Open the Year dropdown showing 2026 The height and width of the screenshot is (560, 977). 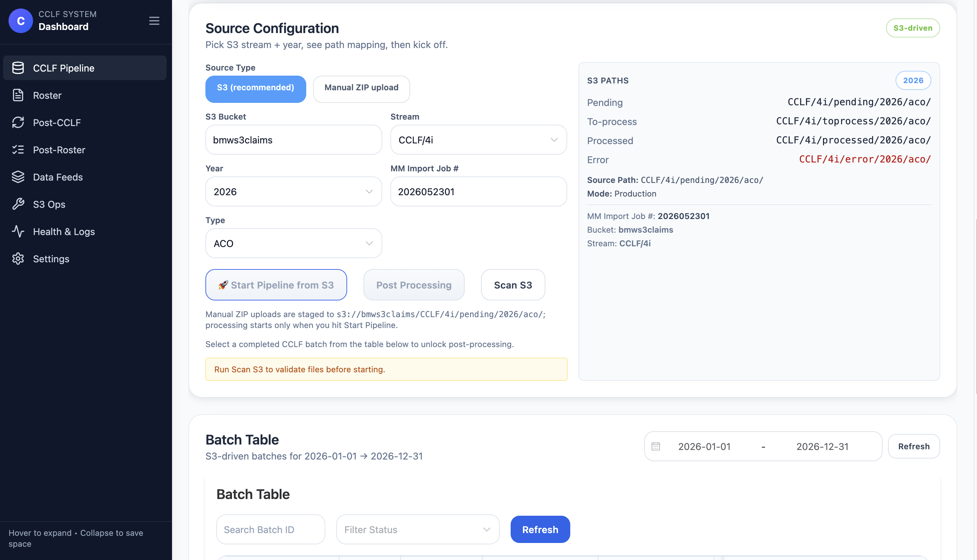tap(294, 191)
